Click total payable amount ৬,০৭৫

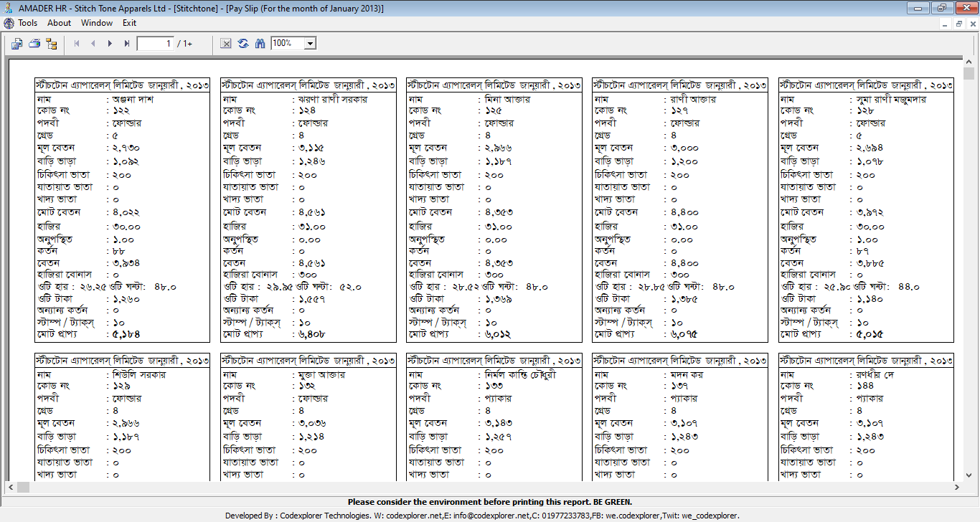point(684,334)
